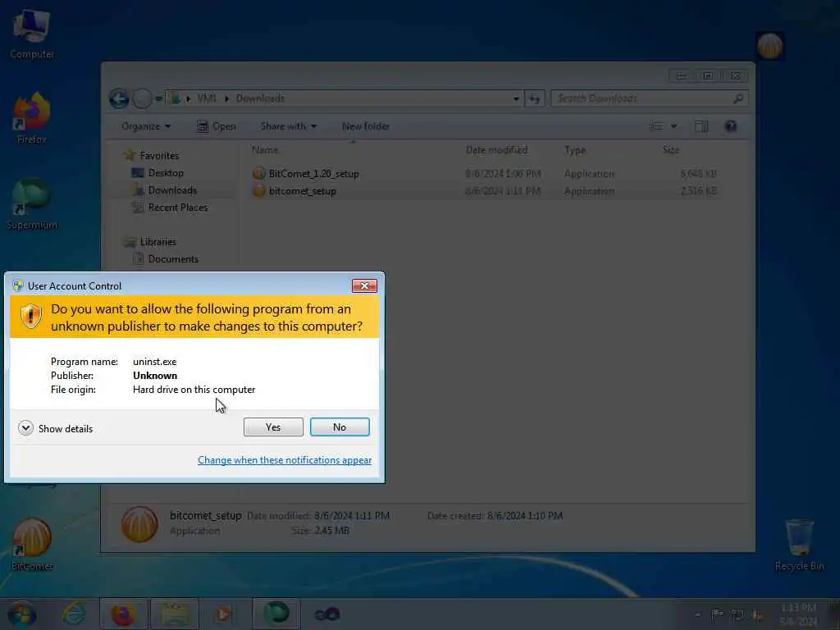840x630 pixels.
Task: Sort by Name column header
Action: pyautogui.click(x=265, y=150)
